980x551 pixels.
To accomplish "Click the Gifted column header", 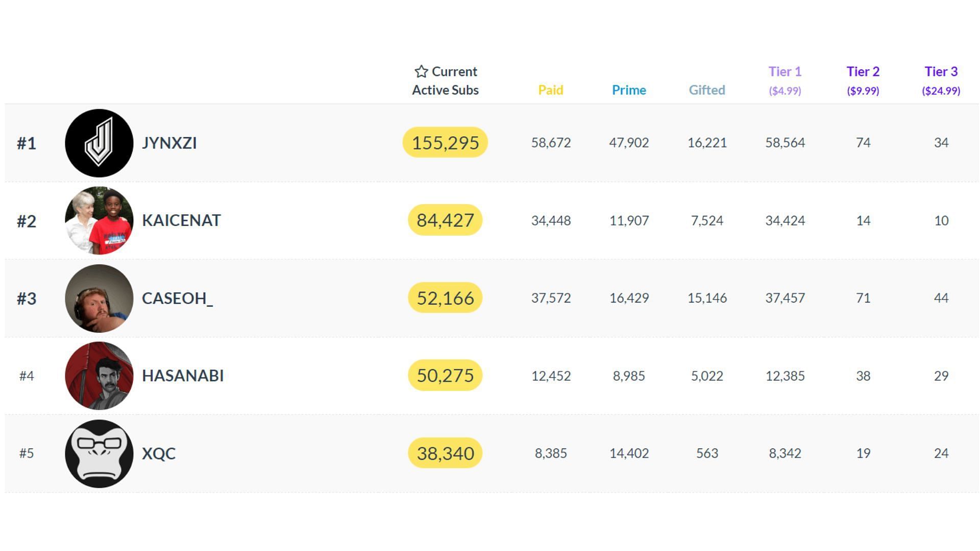I will click(707, 90).
